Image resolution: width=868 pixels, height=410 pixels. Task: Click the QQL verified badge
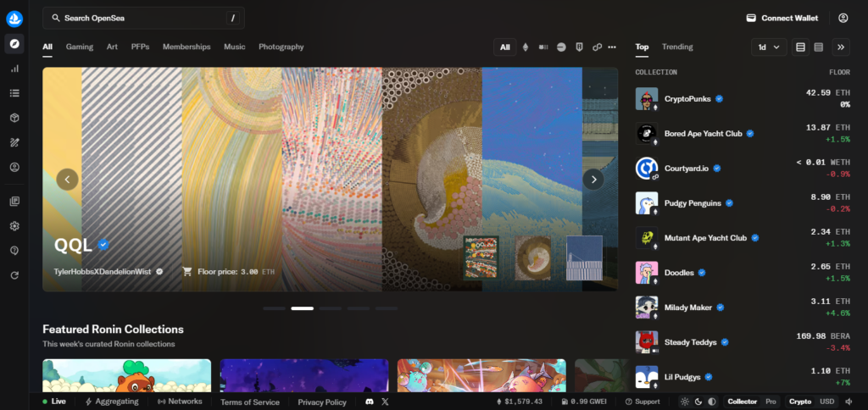103,245
